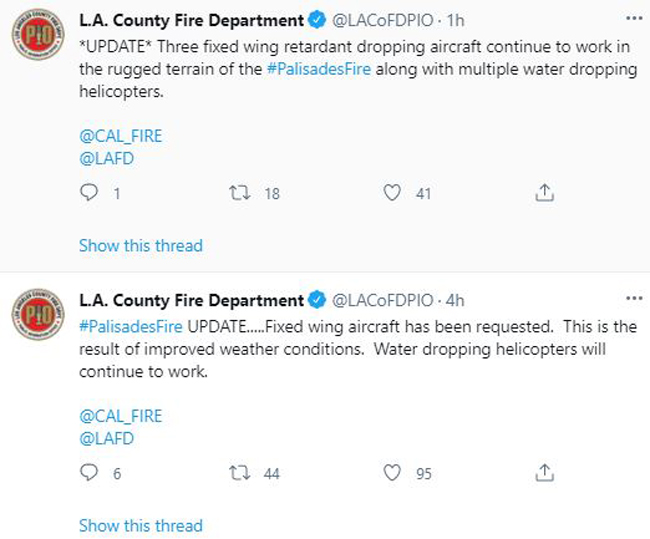Open the more options menu on first tweet
Image resolution: width=650 pixels, height=539 pixels.
[634, 18]
